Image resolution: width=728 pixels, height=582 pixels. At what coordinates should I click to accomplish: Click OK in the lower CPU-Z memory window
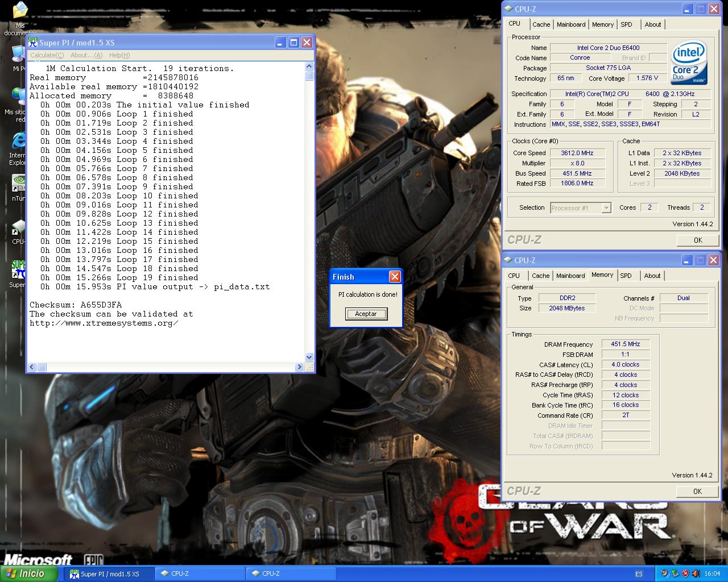(x=697, y=491)
